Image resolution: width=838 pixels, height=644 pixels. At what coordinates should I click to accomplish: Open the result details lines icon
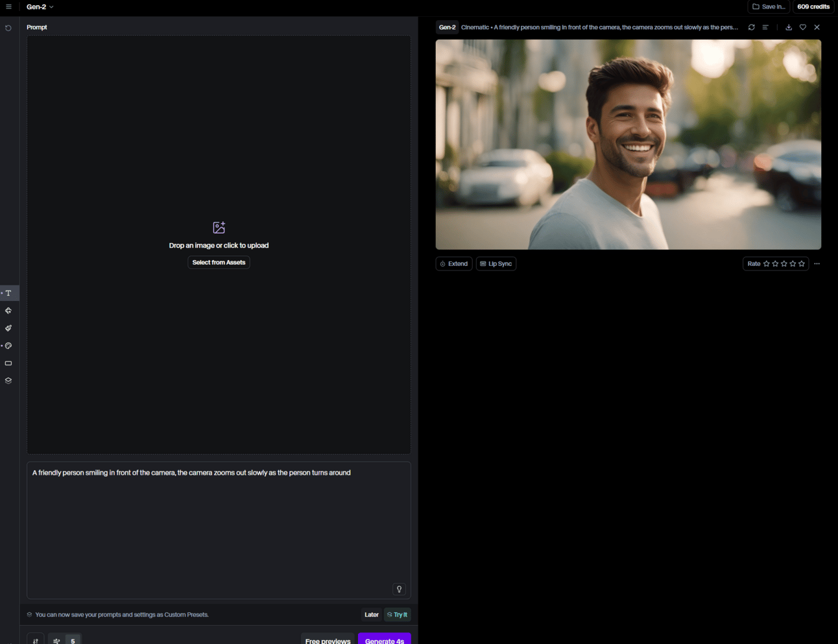[x=765, y=27]
